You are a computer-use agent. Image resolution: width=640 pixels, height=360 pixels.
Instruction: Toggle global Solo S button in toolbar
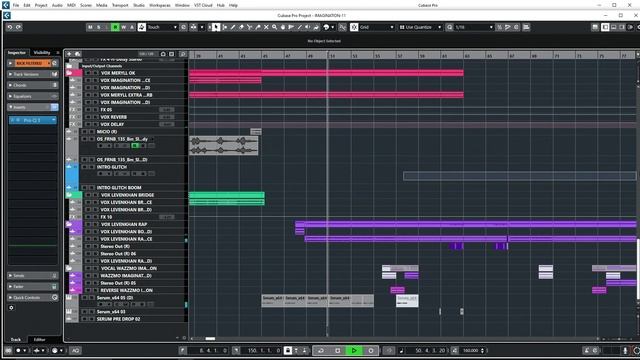click(x=98, y=27)
